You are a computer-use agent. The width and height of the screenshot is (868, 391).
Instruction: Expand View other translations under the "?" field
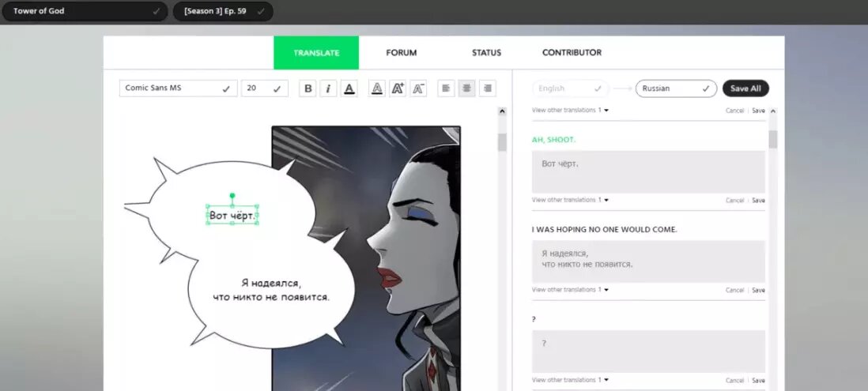[570, 380]
